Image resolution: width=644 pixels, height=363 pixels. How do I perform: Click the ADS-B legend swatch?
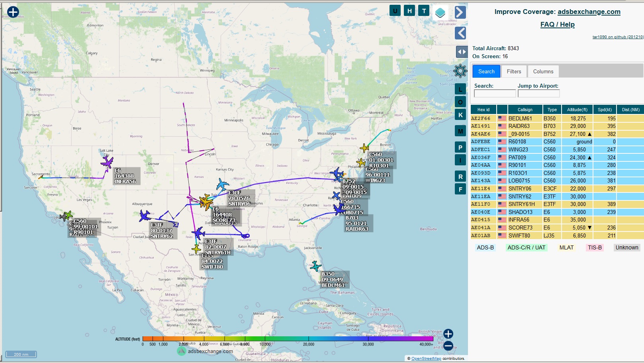(x=485, y=247)
